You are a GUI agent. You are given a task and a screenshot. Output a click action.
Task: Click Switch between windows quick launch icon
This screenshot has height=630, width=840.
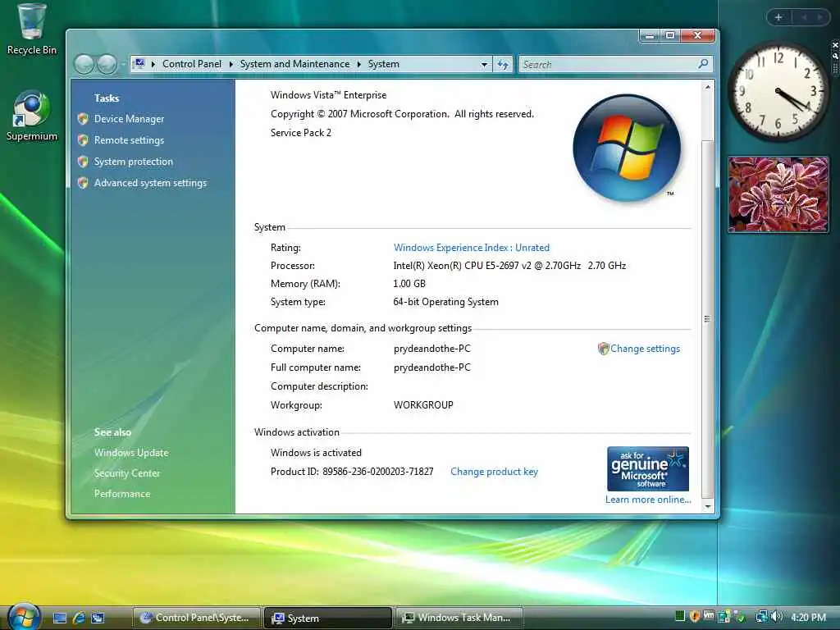click(98, 619)
